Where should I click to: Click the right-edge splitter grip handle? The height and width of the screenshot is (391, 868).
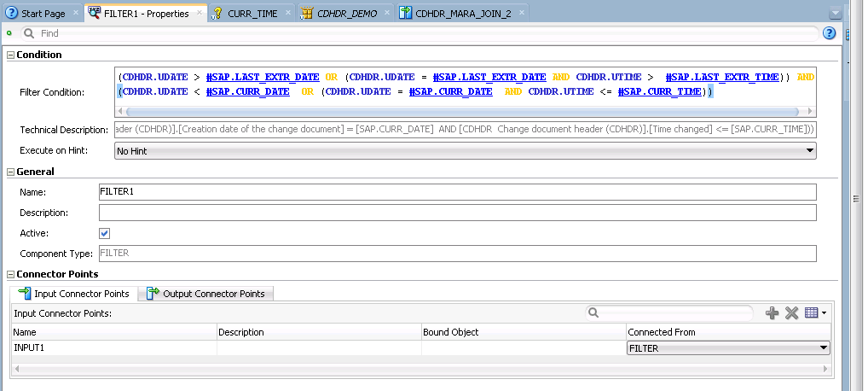tap(856, 199)
